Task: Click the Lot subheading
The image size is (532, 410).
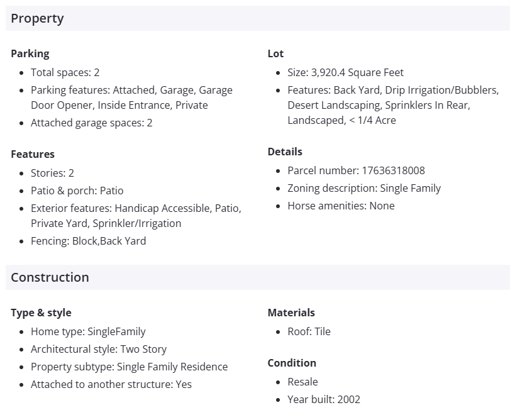Action: [x=275, y=53]
